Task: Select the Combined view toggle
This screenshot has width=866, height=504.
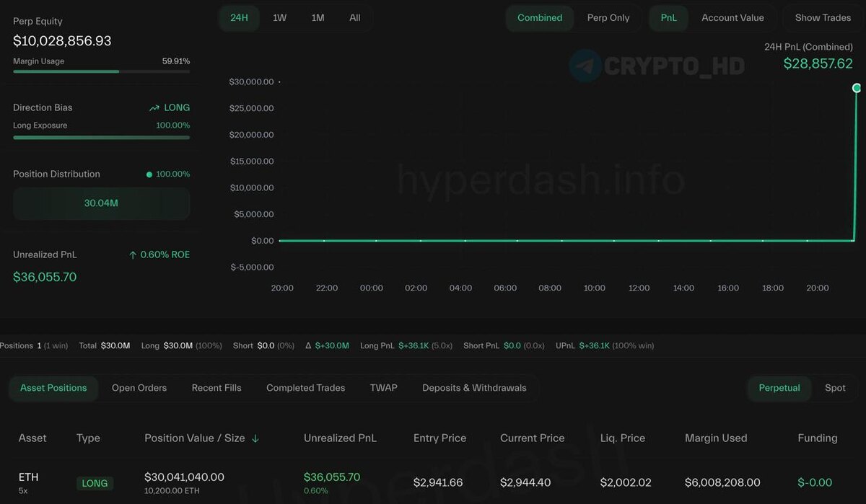Action: pyautogui.click(x=540, y=18)
